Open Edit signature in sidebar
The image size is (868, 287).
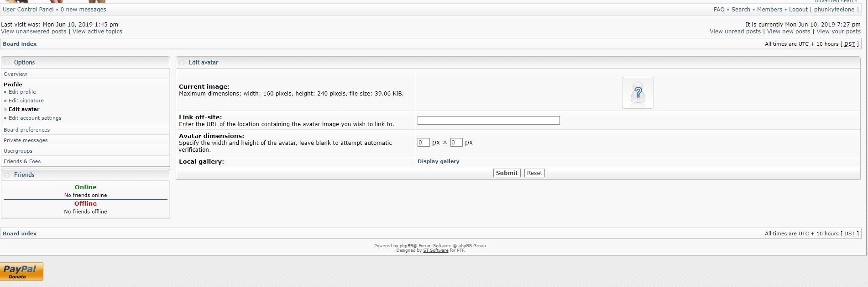(x=26, y=101)
